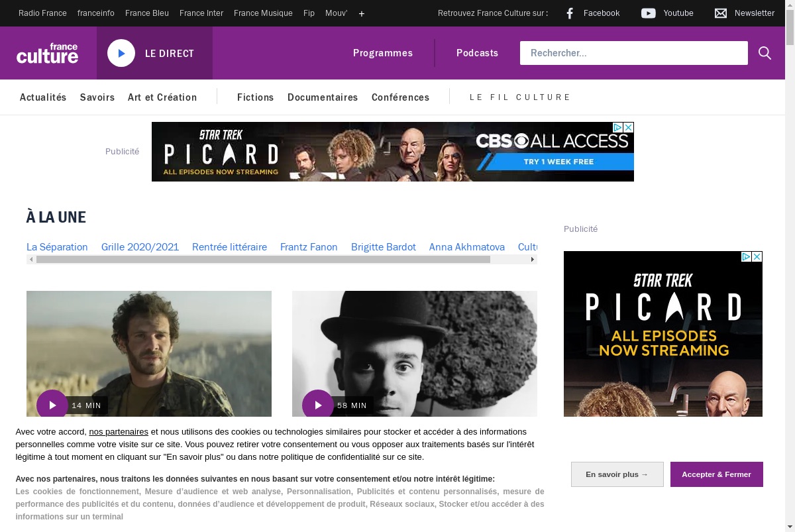Image resolution: width=795 pixels, height=532 pixels.
Task: Click AdChoices icon on sidebar ad
Action: (x=746, y=256)
